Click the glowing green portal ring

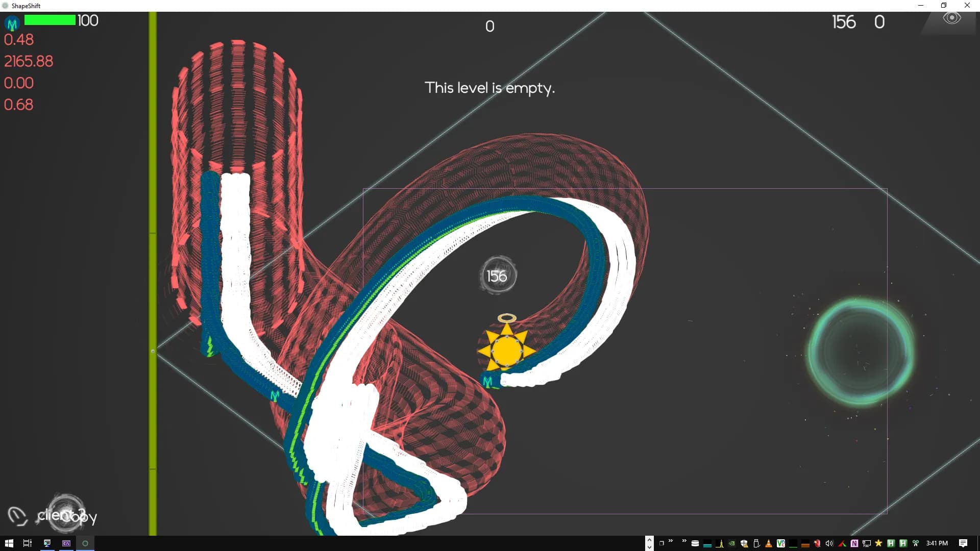(x=861, y=353)
